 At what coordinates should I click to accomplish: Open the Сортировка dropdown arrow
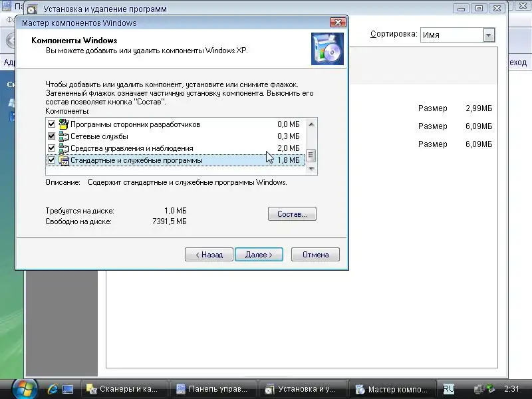click(489, 35)
